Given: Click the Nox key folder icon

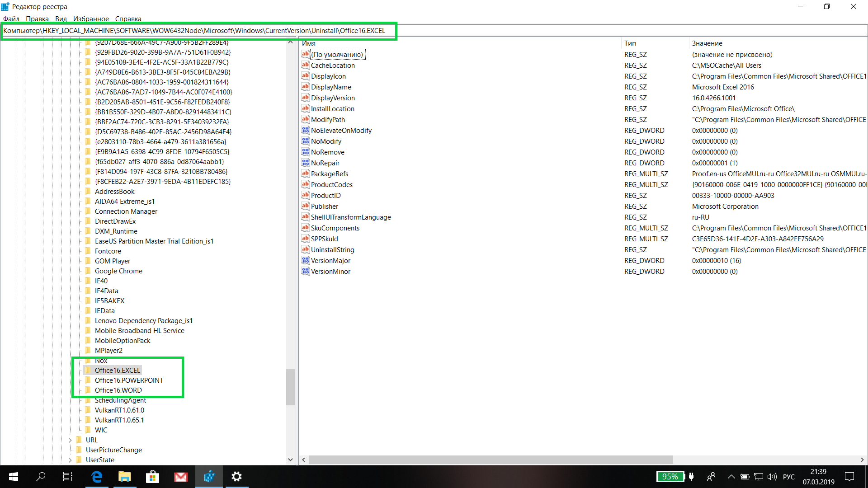Looking at the screenshot, I should 88,360.
